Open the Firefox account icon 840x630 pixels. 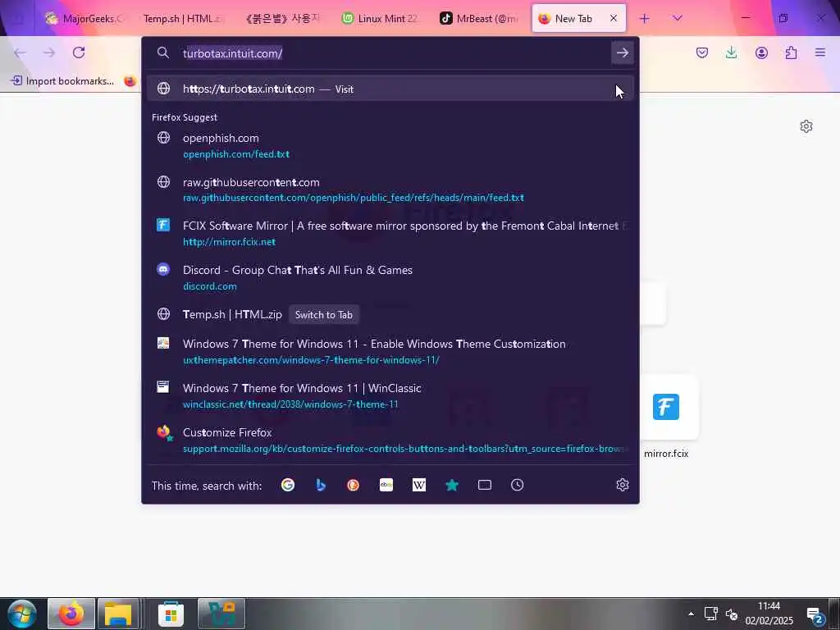(761, 52)
